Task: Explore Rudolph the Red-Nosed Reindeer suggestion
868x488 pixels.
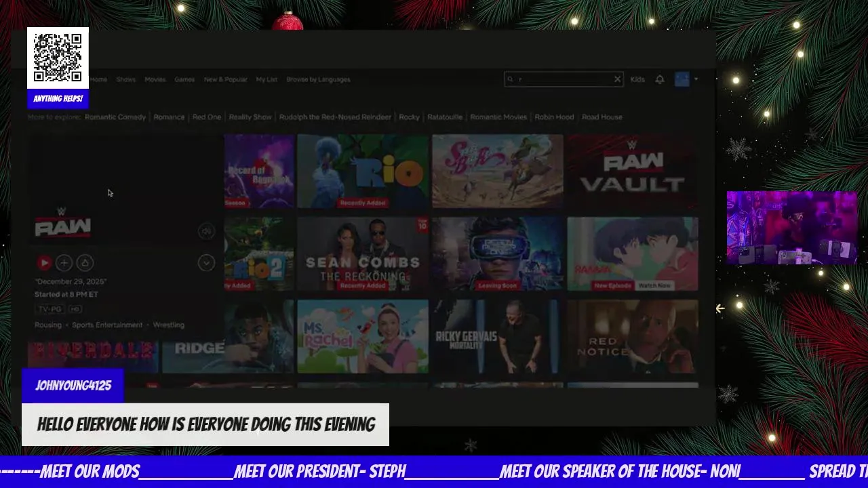Action: pos(335,117)
